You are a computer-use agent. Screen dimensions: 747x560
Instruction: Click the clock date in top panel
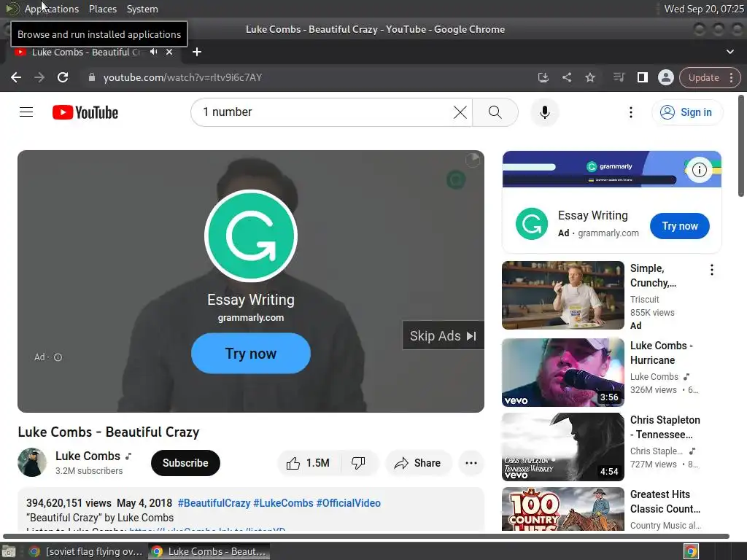click(704, 9)
